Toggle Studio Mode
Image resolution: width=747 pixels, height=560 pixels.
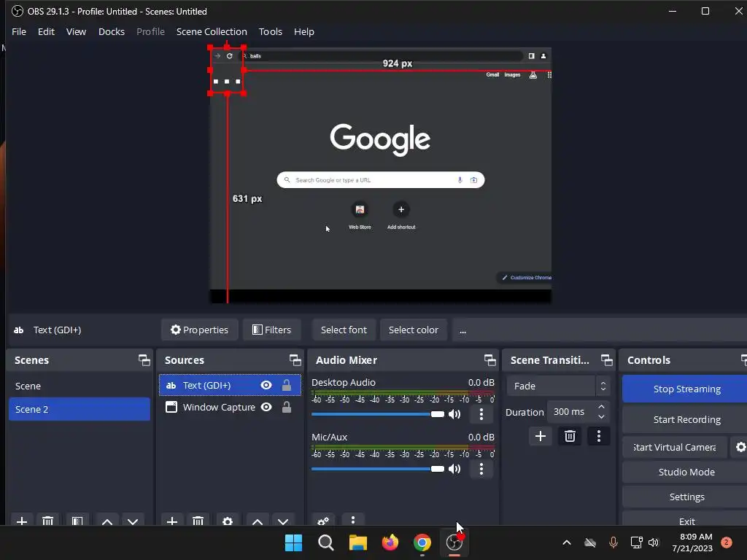[686, 472]
